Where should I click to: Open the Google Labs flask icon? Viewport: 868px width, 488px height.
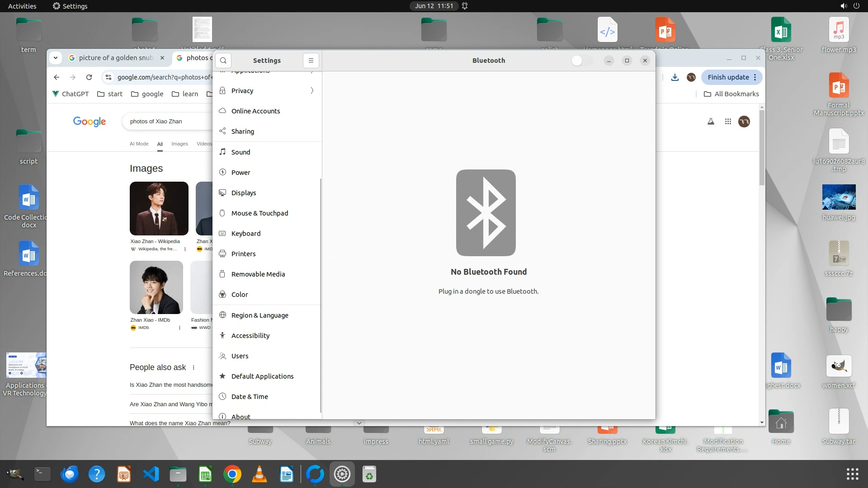coord(711,122)
